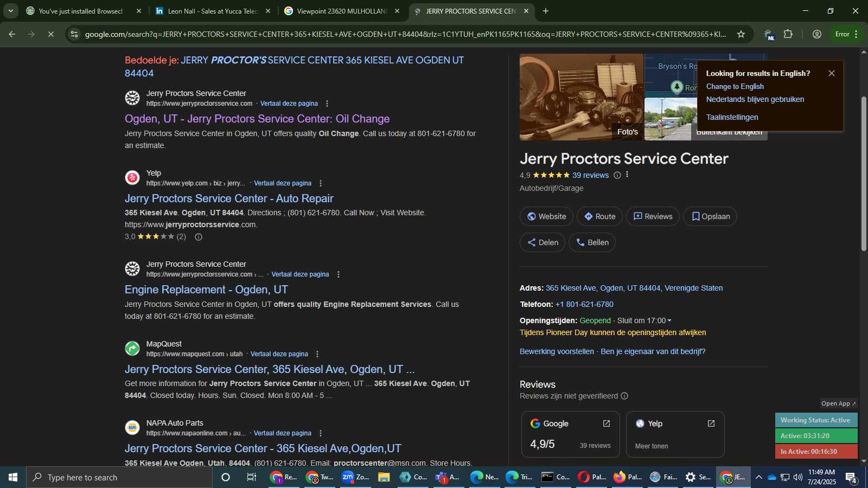Image resolution: width=868 pixels, height=488 pixels.
Task: Click rating info icon beside 39 reviews
Action: click(617, 175)
